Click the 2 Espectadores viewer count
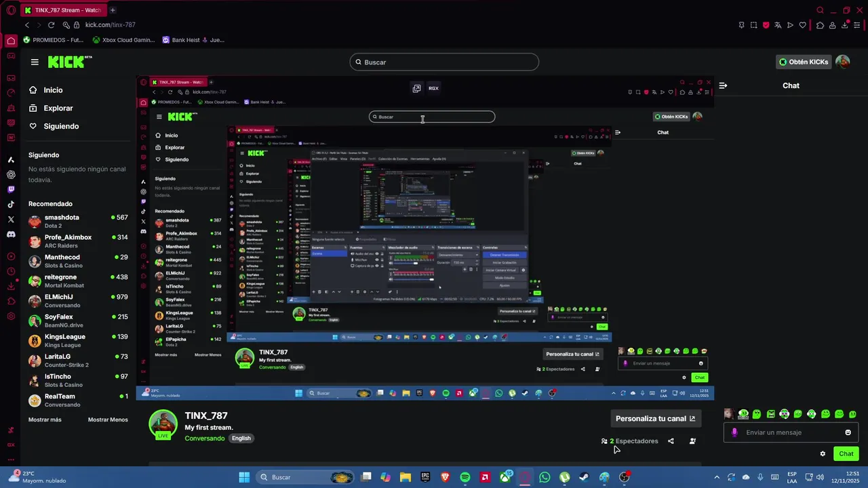Screen dimensions: 868x488 tap(629, 441)
